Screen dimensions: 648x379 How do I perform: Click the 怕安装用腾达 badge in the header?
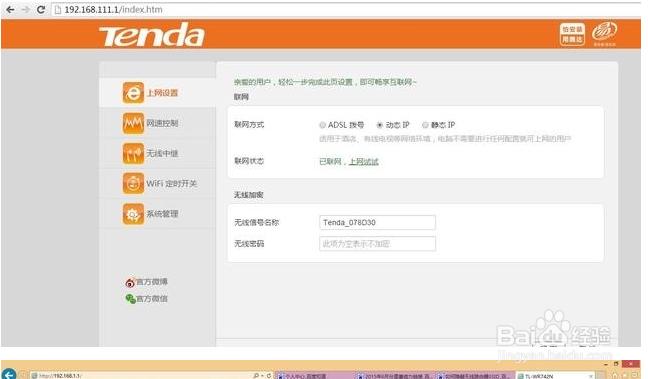(x=572, y=34)
